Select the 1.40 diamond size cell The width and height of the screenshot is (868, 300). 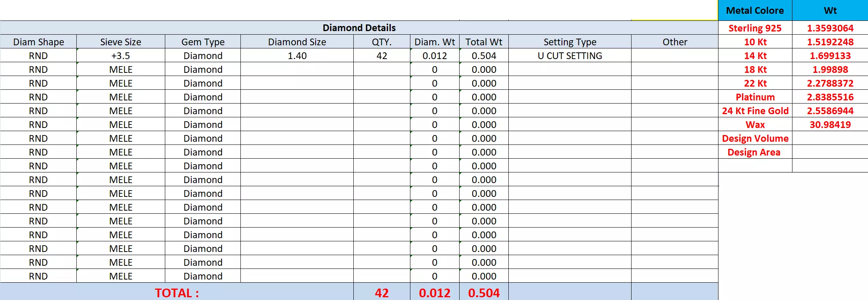tap(297, 56)
